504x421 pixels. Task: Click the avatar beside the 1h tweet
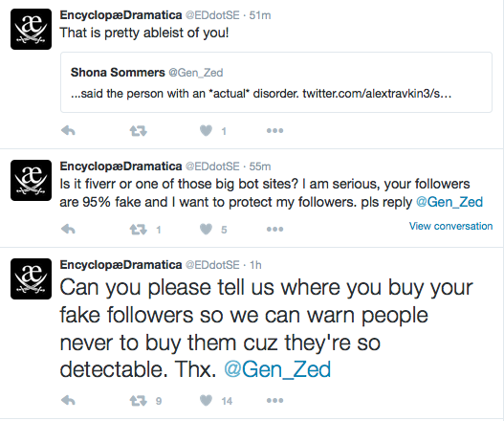coord(31,278)
